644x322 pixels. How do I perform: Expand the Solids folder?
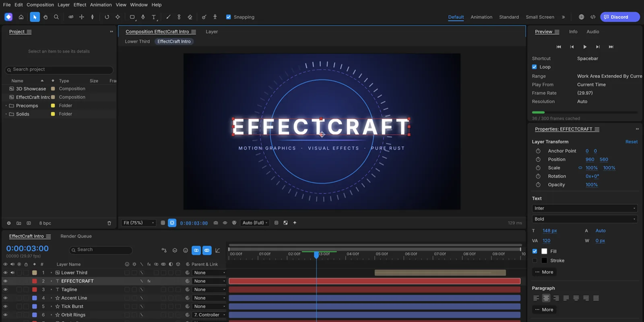pyautogui.click(x=6, y=114)
